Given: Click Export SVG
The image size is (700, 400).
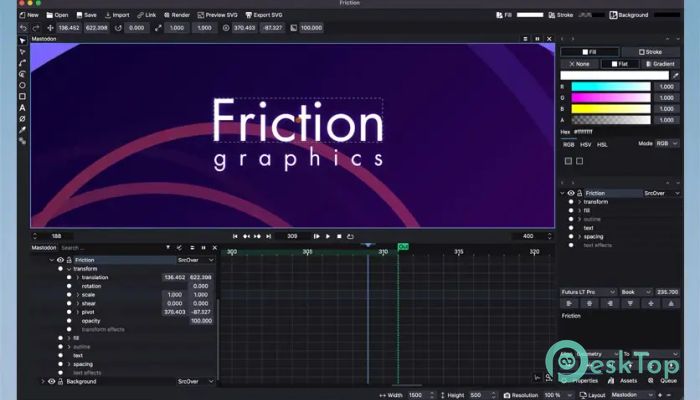Looking at the screenshot, I should 264,15.
